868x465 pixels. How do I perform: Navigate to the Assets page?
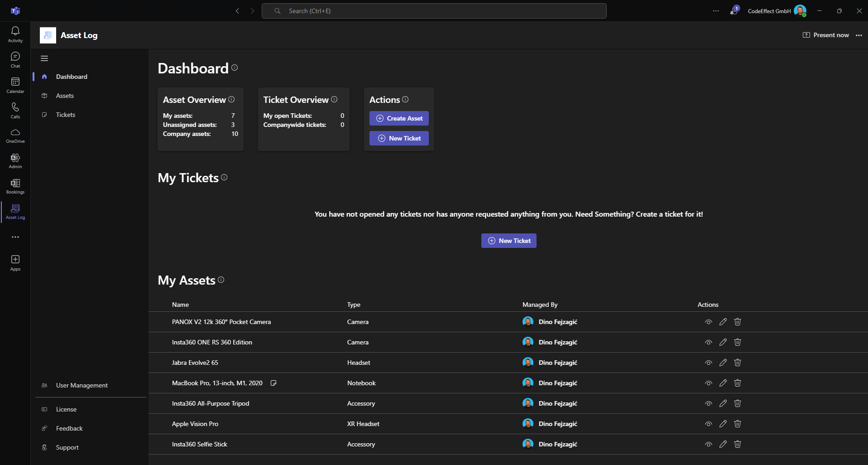pyautogui.click(x=65, y=96)
